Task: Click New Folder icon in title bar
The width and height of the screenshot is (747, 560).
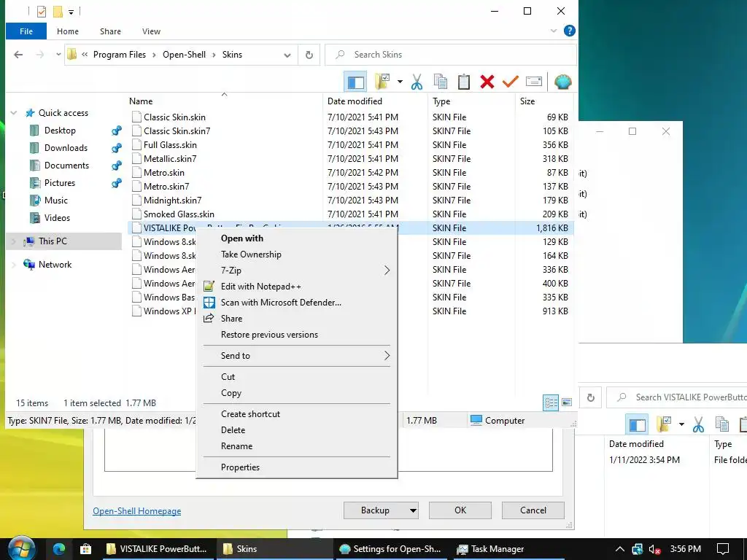Action: [x=58, y=11]
